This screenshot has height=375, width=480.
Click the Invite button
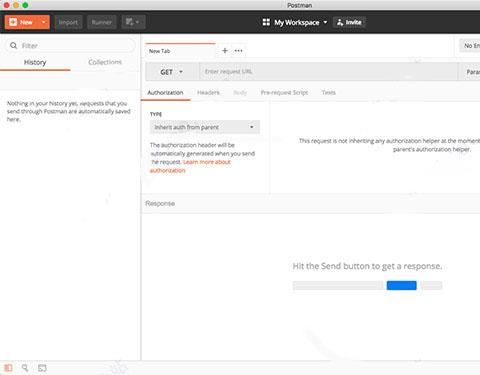[349, 22]
